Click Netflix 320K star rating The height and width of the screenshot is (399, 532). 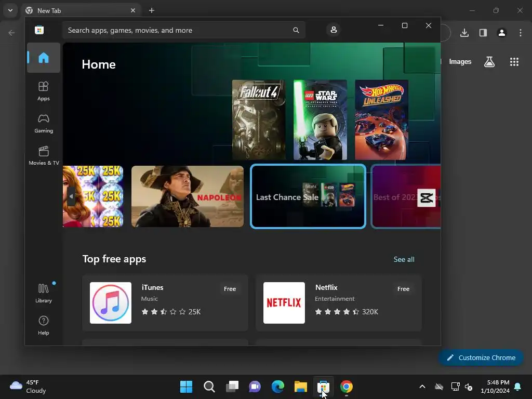pos(347,312)
